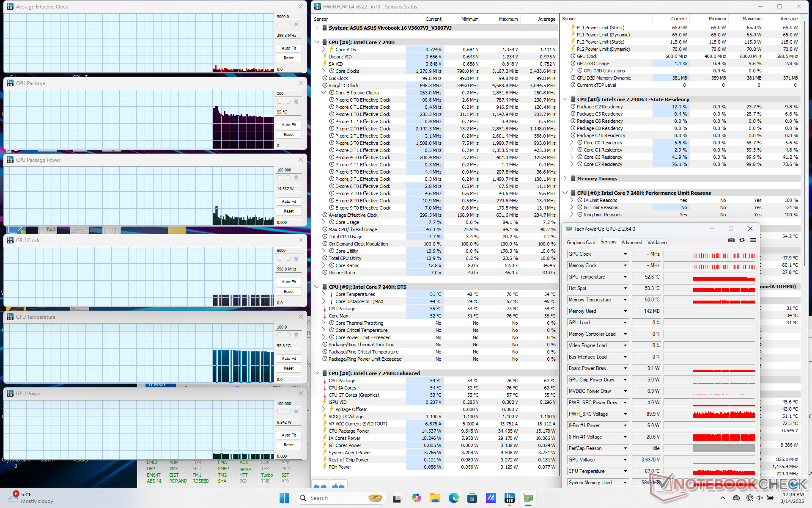
Task: Click Maximum column header in left HWiNFO pane
Action: pyautogui.click(x=508, y=19)
